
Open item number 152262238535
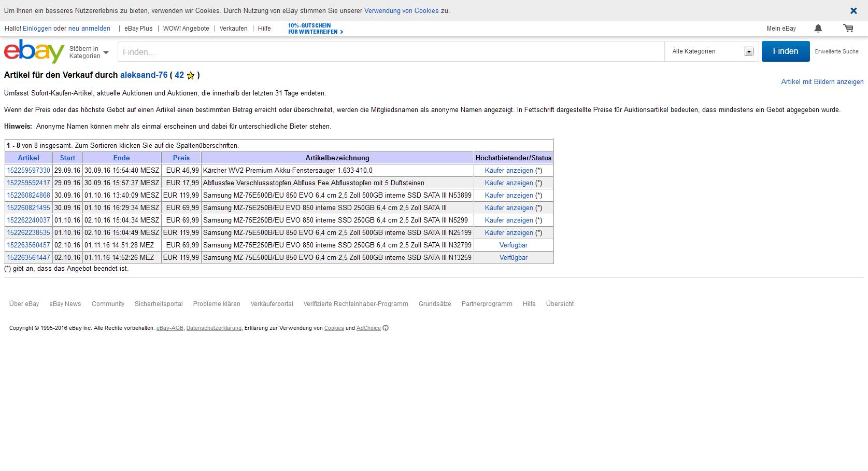coord(29,232)
